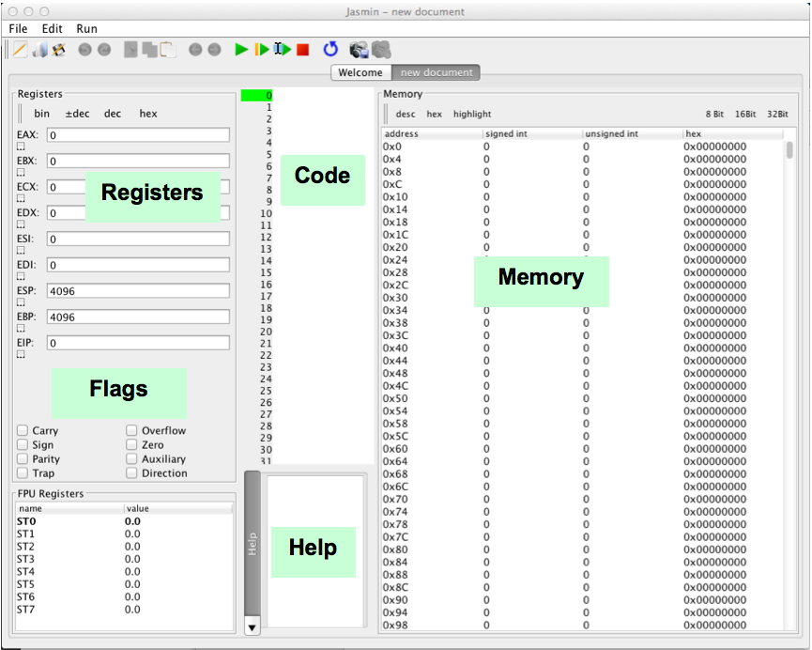The height and width of the screenshot is (650, 812).
Task: Enable the Carry flag checkbox
Action: 23,431
